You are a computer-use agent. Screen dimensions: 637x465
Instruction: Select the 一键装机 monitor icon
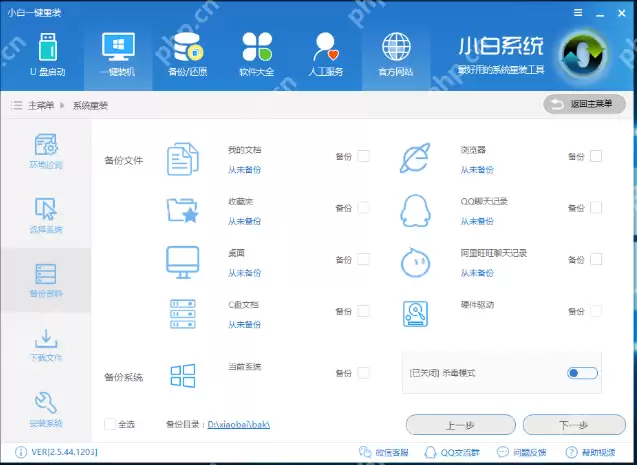[x=118, y=47]
